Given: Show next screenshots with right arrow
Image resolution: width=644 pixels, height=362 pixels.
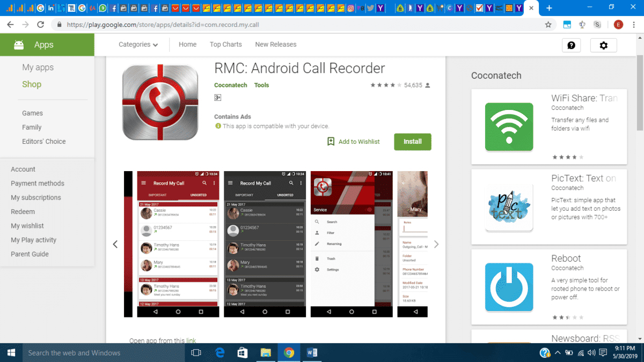Looking at the screenshot, I should (436, 244).
